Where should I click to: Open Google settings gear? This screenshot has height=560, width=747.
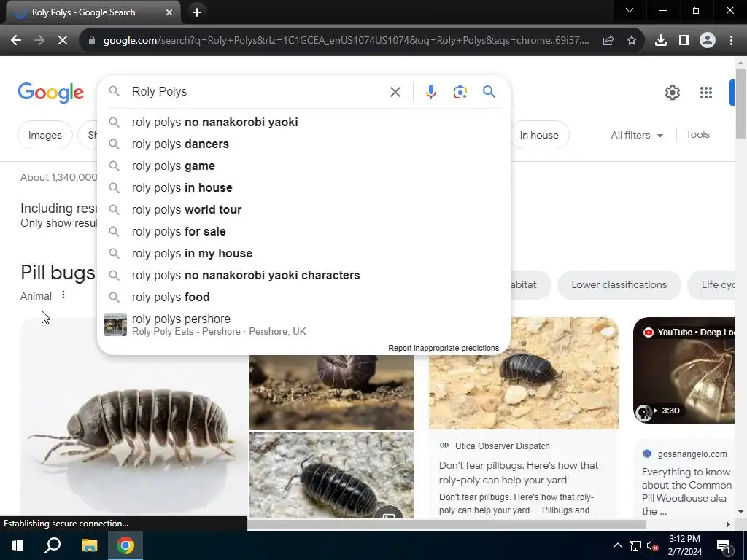pos(672,93)
